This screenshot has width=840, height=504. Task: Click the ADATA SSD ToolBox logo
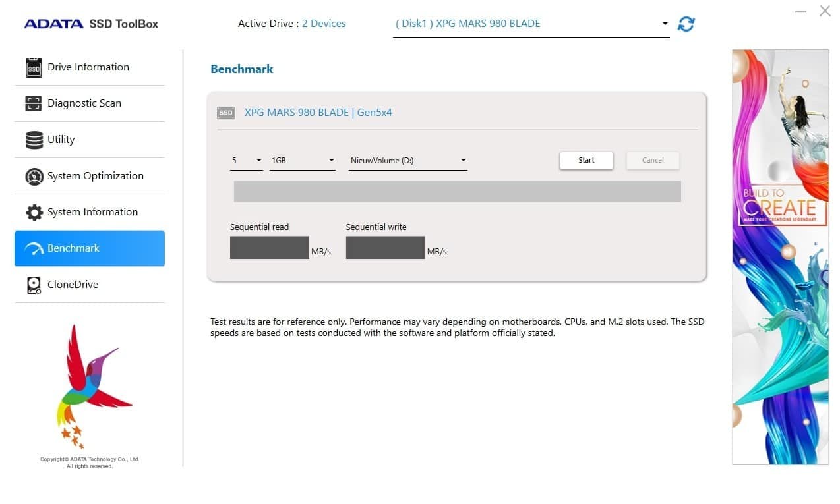pyautogui.click(x=91, y=24)
